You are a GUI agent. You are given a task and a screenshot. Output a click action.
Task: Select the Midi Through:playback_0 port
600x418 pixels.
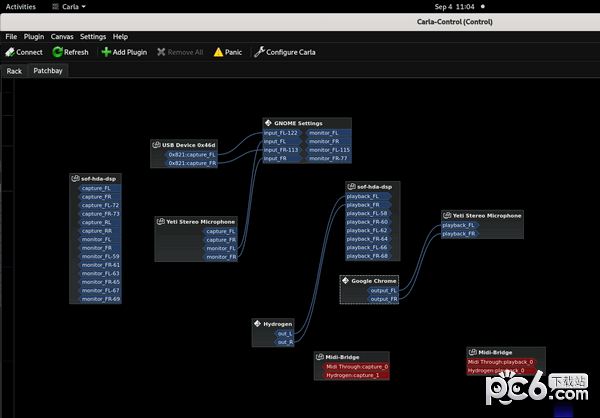(502, 362)
